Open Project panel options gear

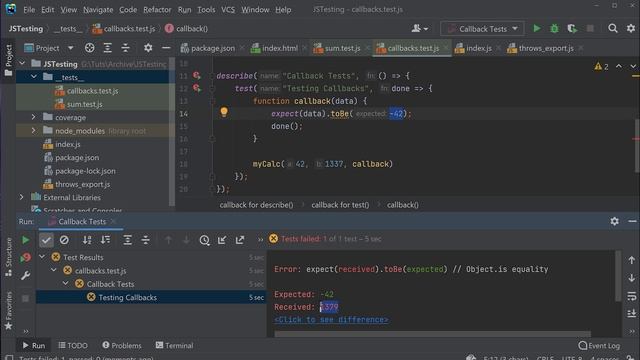148,48
